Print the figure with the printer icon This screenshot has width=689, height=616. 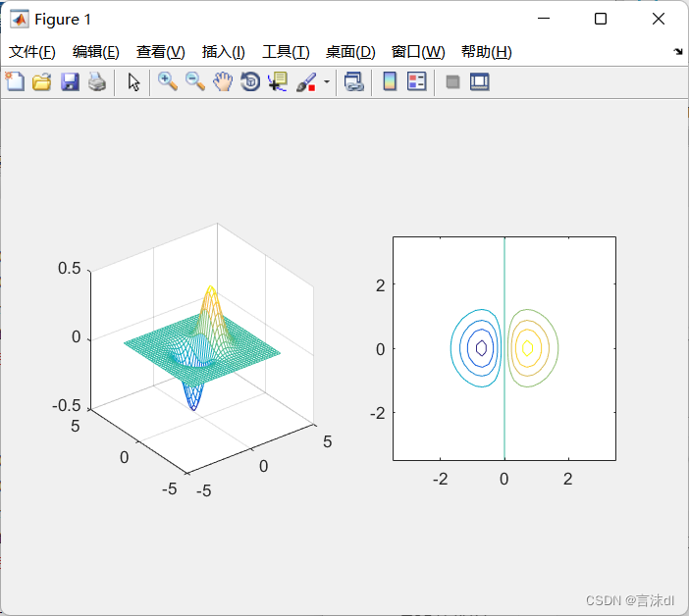(x=96, y=82)
